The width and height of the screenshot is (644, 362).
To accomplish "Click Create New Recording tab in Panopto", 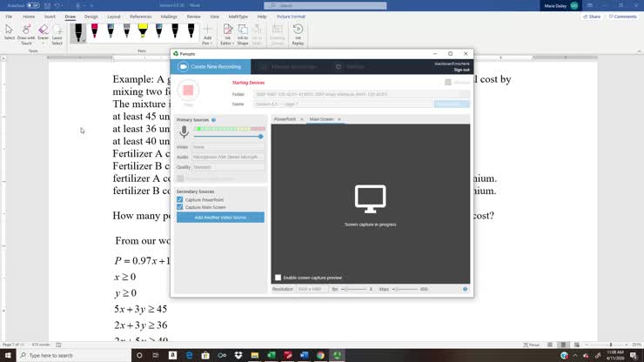I will tap(211, 66).
